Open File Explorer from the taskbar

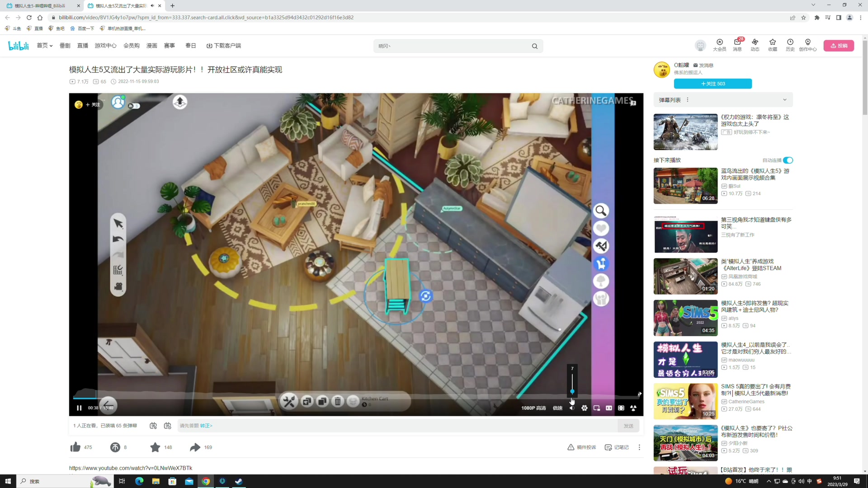[156, 481]
